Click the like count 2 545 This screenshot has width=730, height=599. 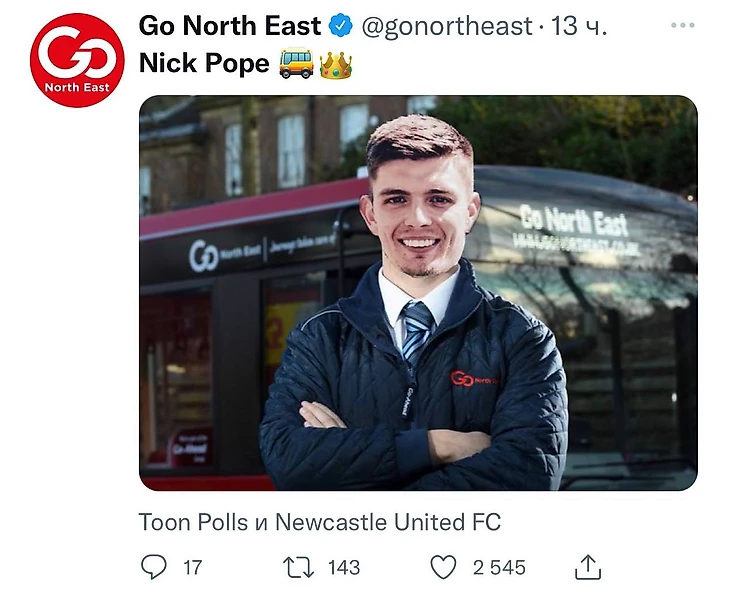(499, 568)
